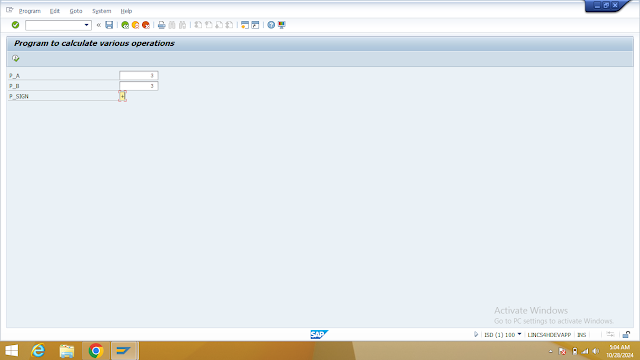Screen dimensions: 640x360
Task: Click the P_B input field
Action: point(139,86)
